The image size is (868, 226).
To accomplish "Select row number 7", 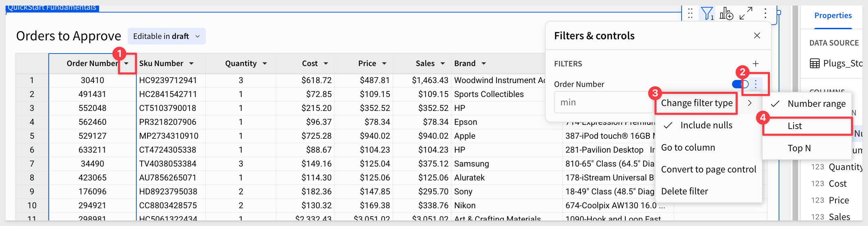I will [x=32, y=164].
